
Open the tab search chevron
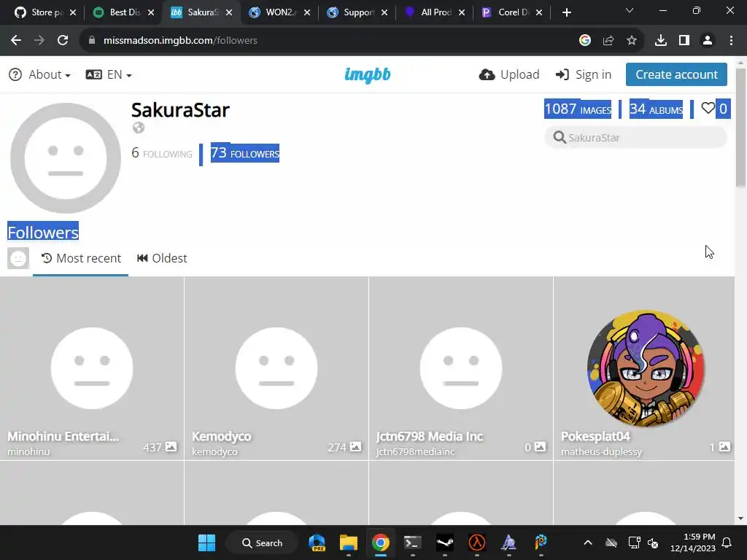[630, 10]
